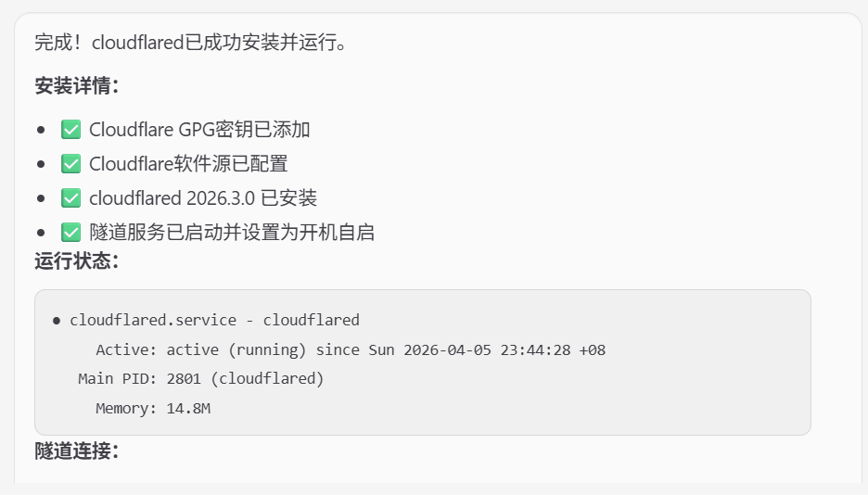
Task: Click the bullet point before Cloudflare GPG密钥已添加
Action: point(41,130)
